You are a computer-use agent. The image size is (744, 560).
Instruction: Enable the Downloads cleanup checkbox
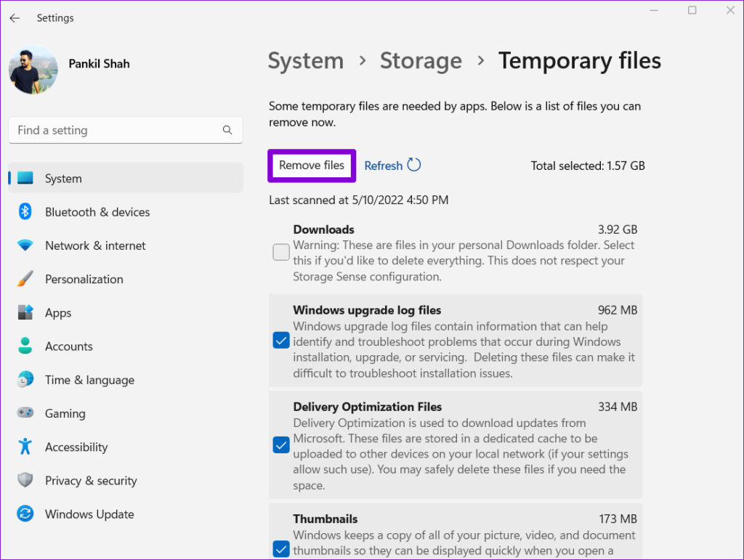click(281, 252)
